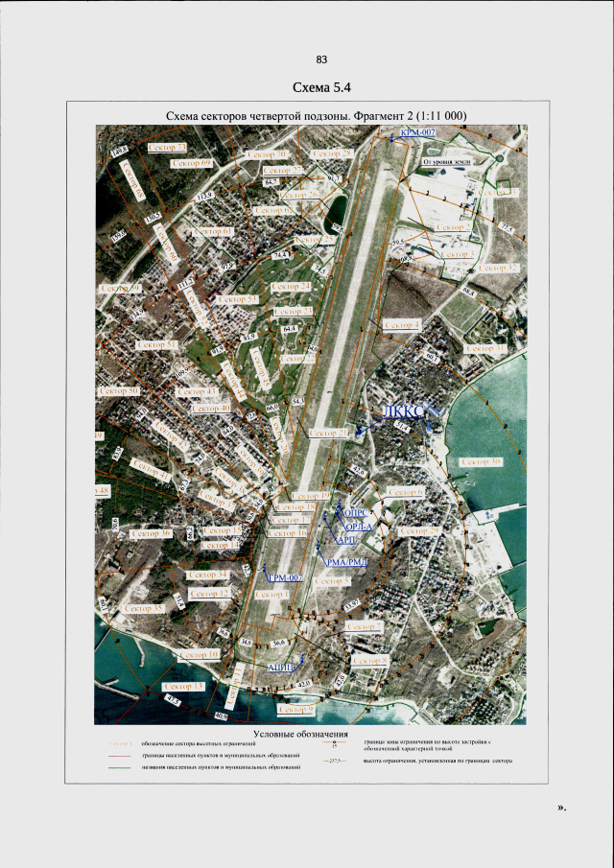Select the "Сектор 4" label
This screenshot has width=614, height=868.
[403, 324]
